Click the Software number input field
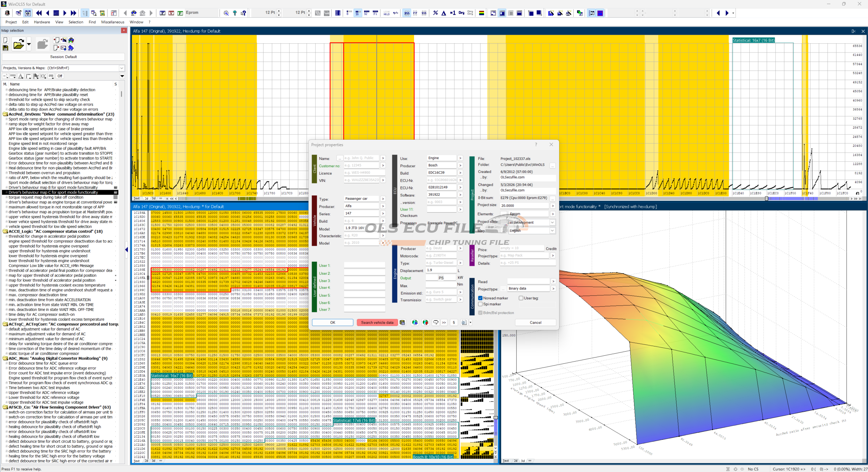 pos(441,195)
